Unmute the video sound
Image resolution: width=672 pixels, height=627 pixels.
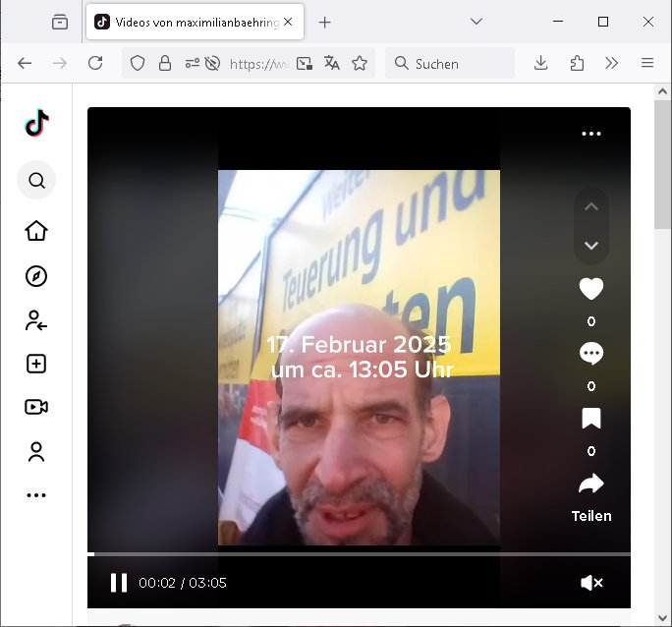(590, 583)
